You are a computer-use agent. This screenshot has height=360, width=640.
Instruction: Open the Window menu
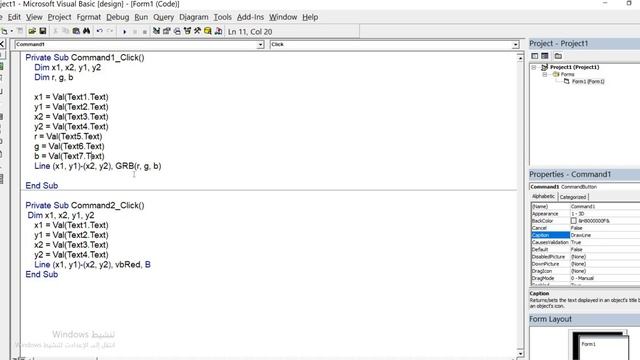tap(283, 17)
